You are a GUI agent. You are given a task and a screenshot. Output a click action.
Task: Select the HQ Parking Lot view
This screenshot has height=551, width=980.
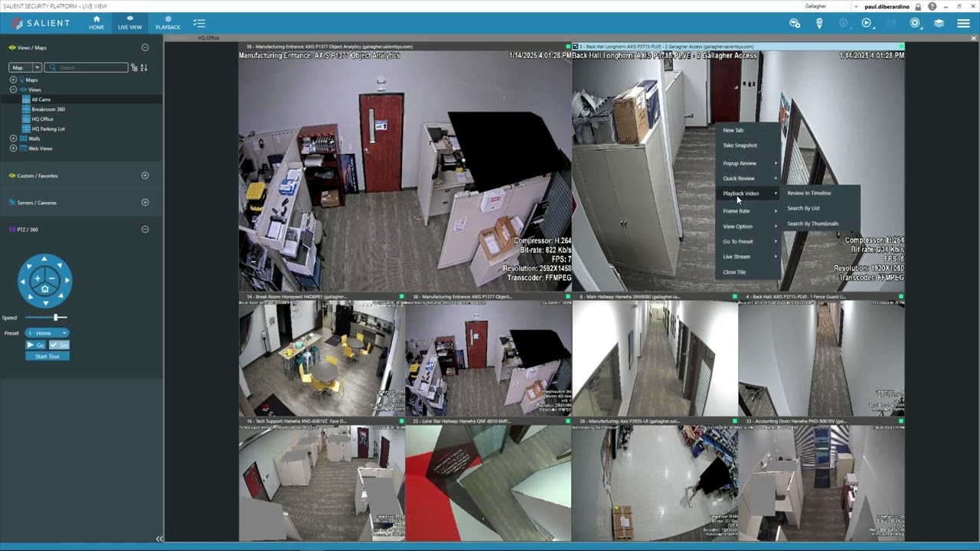[47, 129]
